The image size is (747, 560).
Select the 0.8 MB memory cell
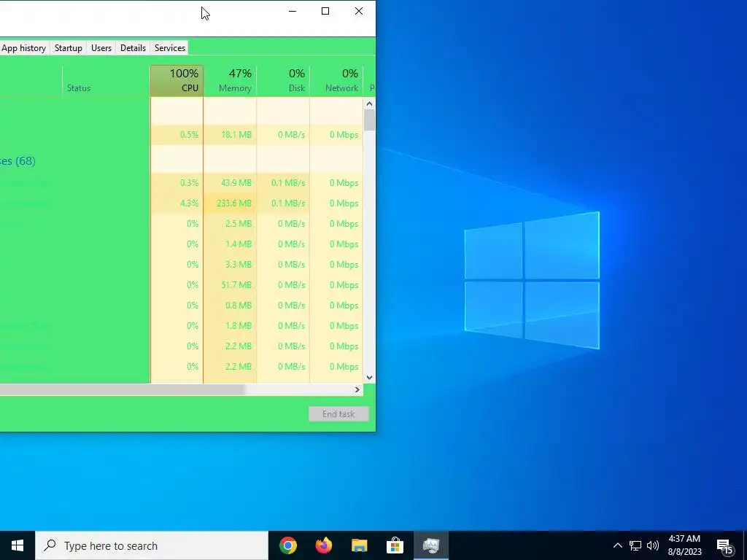(230, 306)
